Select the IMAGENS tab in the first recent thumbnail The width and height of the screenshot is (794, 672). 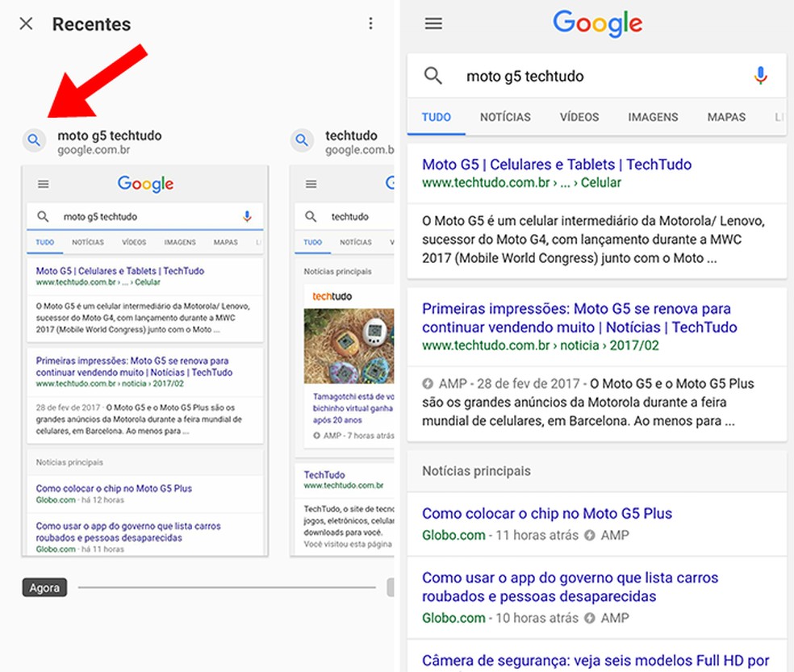tap(180, 242)
